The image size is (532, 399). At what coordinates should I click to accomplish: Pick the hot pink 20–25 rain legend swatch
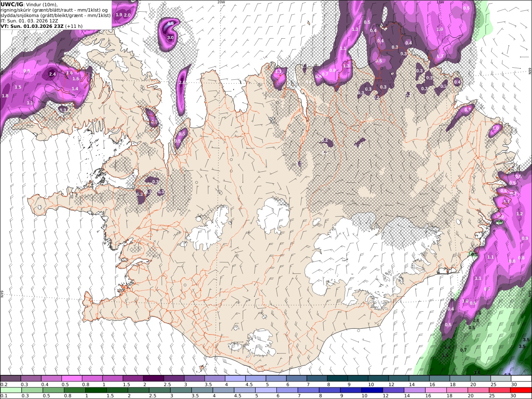point(478,390)
